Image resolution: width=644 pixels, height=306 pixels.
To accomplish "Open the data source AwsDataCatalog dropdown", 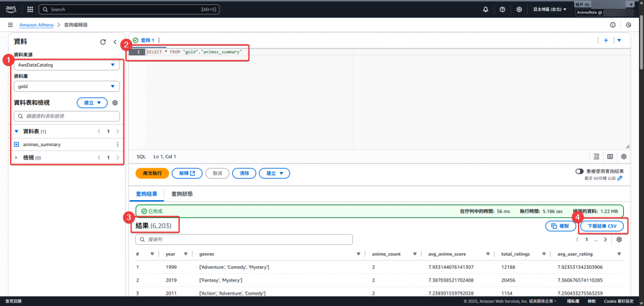I will click(67, 65).
